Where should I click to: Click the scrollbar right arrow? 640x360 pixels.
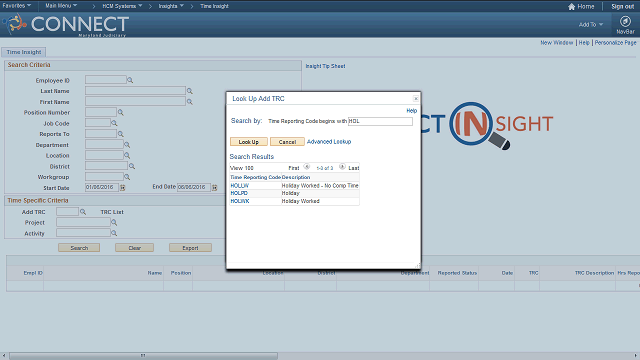[636, 356]
